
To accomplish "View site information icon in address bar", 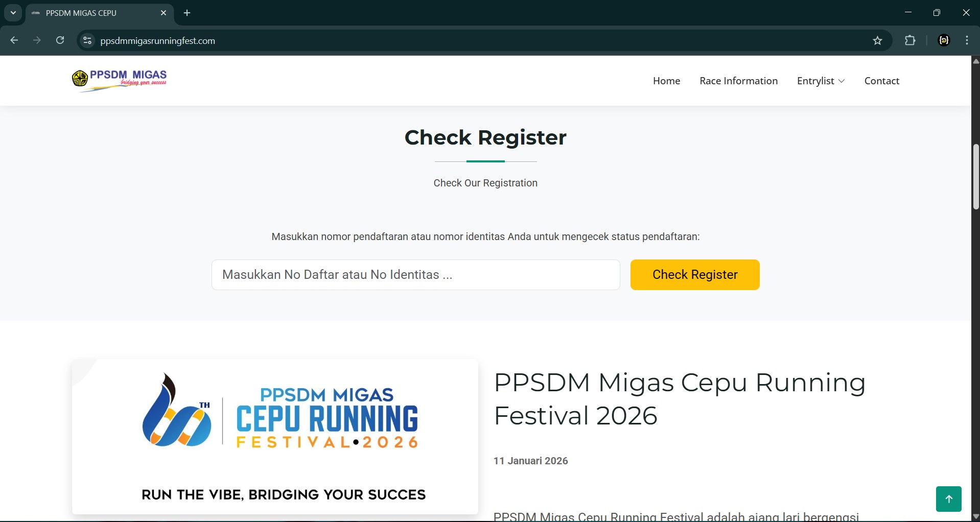I will 87,41.
